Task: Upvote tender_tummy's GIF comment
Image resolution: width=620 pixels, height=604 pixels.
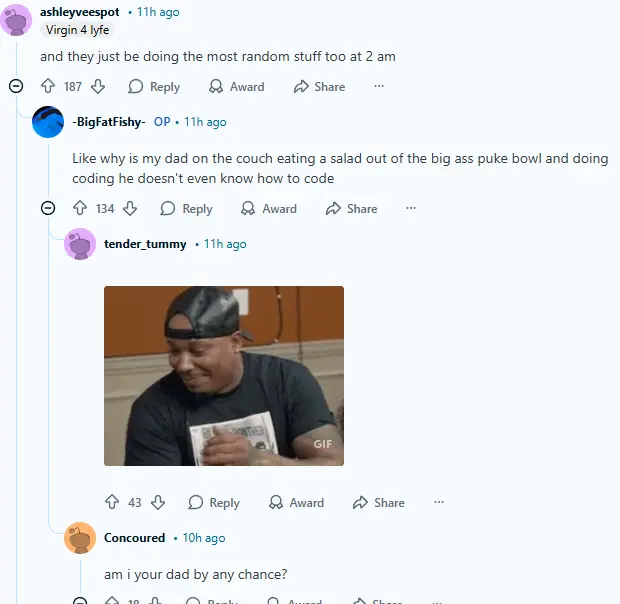Action: (x=112, y=503)
